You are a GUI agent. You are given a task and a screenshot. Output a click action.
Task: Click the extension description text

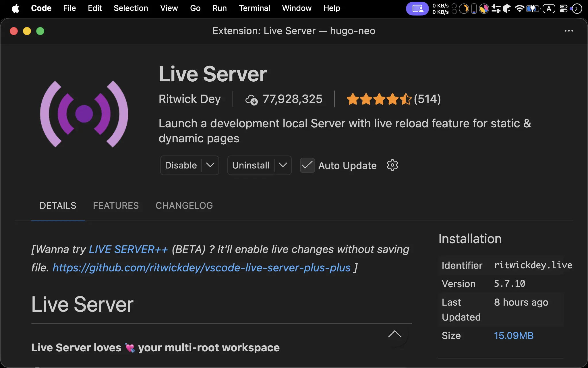[345, 131]
